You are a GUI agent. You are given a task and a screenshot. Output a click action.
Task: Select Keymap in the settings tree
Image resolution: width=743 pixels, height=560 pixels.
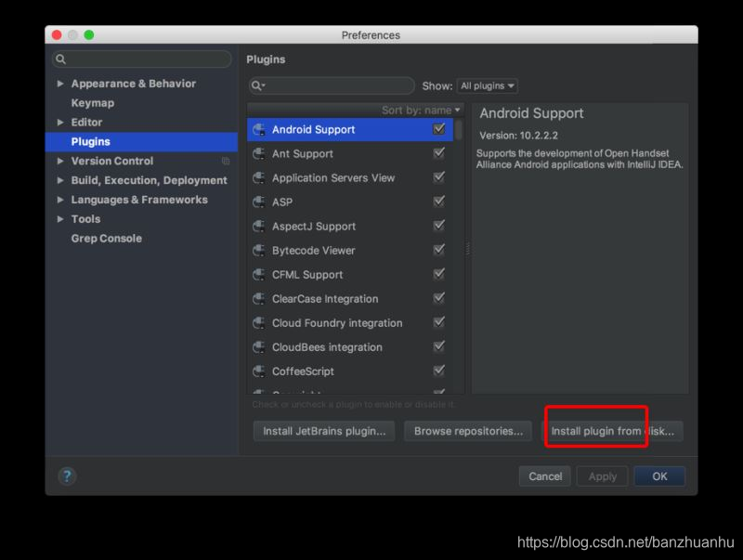[93, 103]
